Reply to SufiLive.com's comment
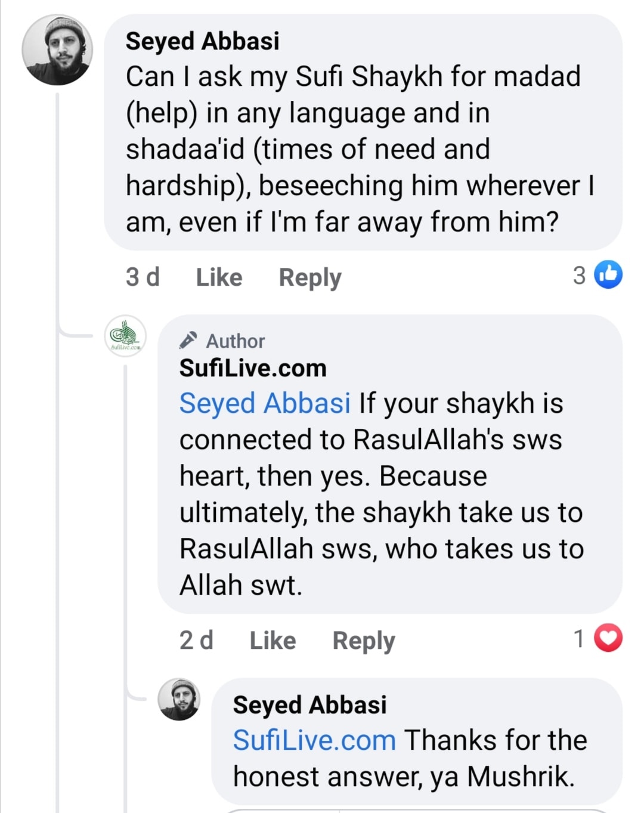This screenshot has height=813, width=644. (x=364, y=641)
